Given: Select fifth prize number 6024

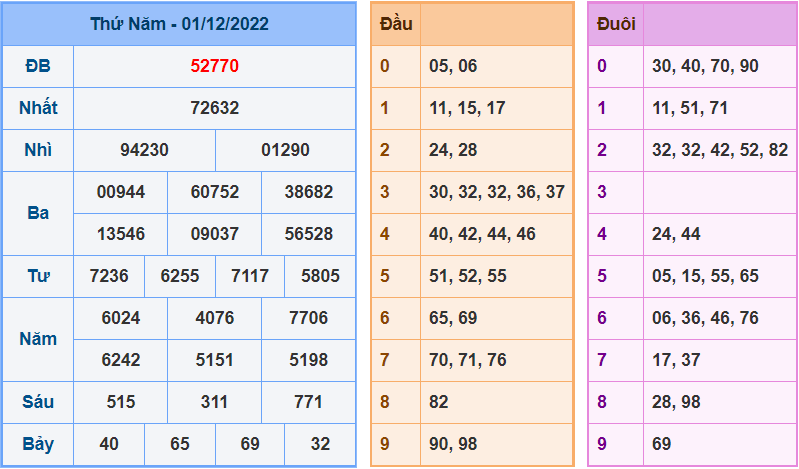Looking at the screenshot, I should tap(121, 318).
